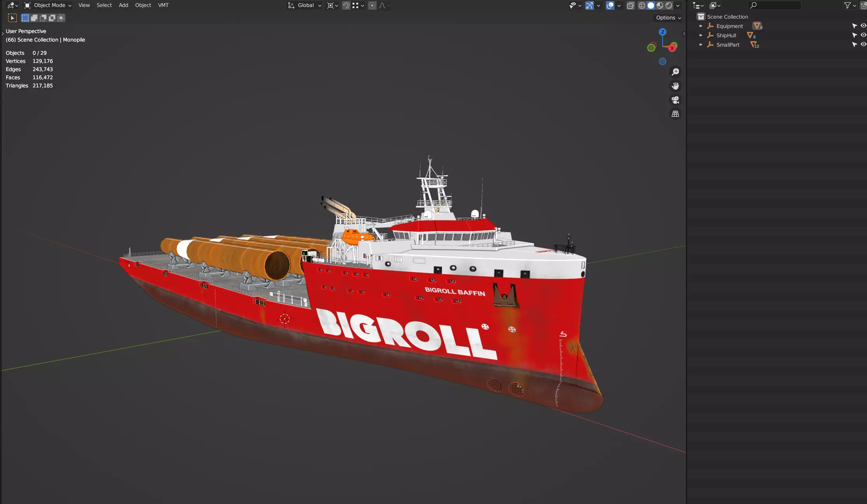Toggle the snapping magnet icon
The height and width of the screenshot is (504, 867).
(x=346, y=5)
